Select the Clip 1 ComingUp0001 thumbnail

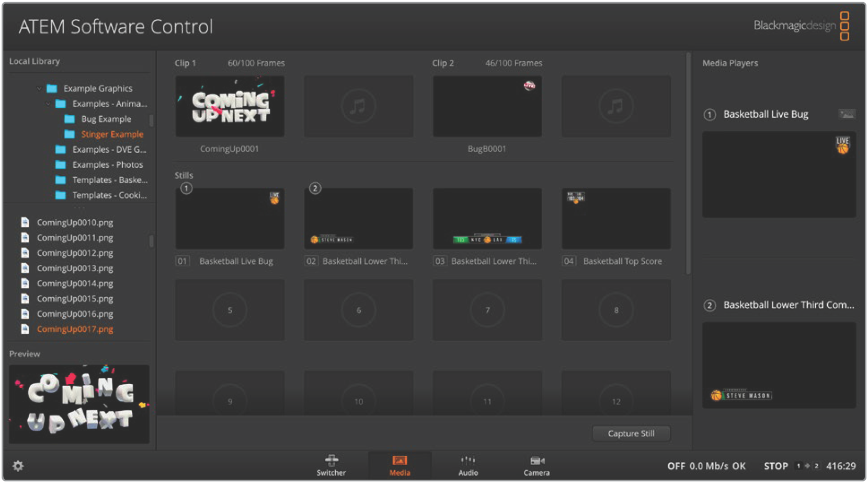[x=230, y=106]
